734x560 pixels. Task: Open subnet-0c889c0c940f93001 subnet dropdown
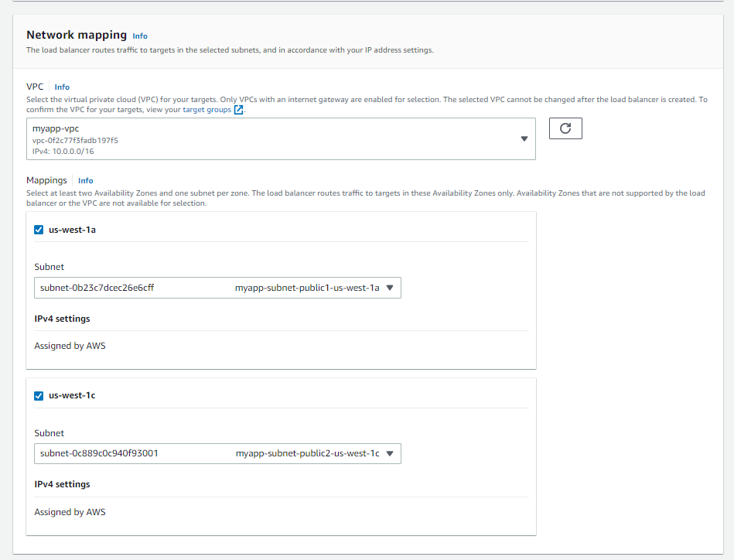pyautogui.click(x=217, y=454)
